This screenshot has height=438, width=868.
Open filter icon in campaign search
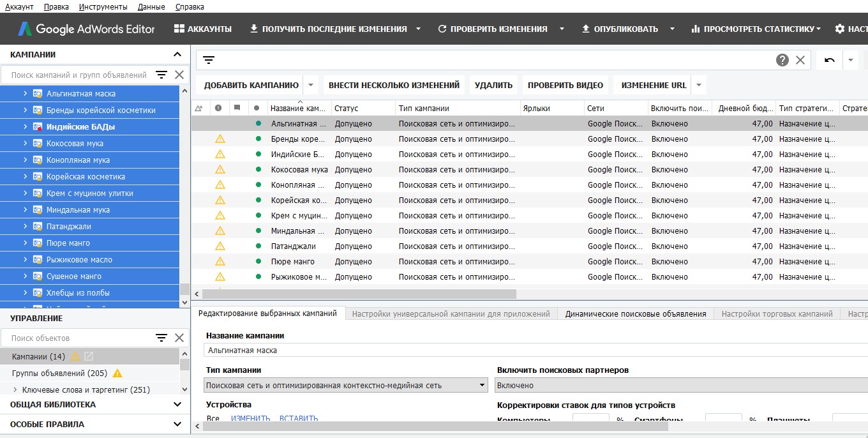[x=161, y=75]
